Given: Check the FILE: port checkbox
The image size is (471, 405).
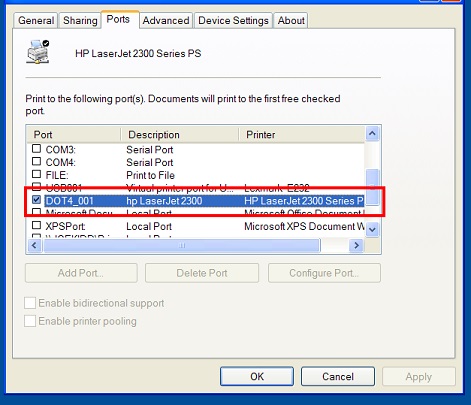Looking at the screenshot, I should coord(36,174).
